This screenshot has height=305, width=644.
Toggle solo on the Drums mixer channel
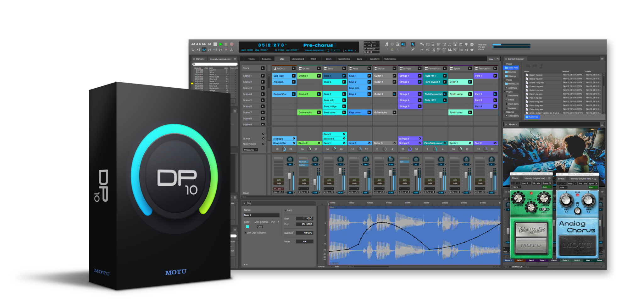[304, 180]
